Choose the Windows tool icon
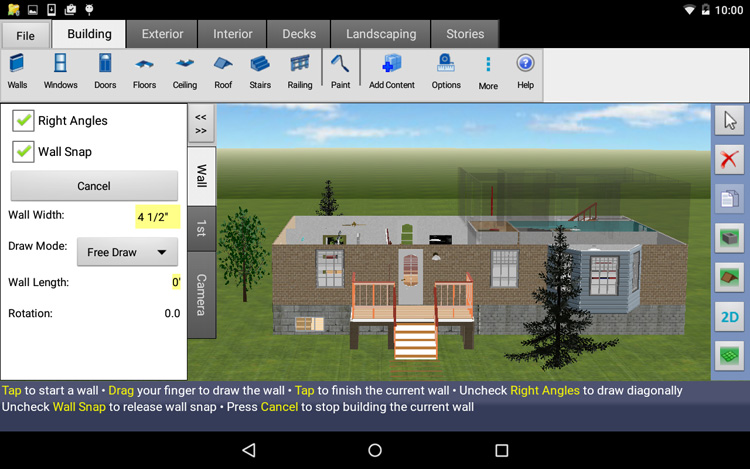 tap(60, 72)
